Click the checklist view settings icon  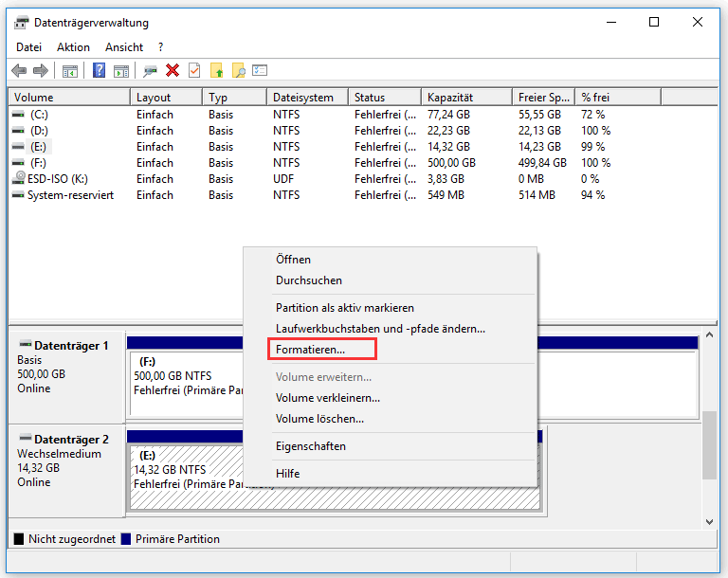[x=260, y=70]
